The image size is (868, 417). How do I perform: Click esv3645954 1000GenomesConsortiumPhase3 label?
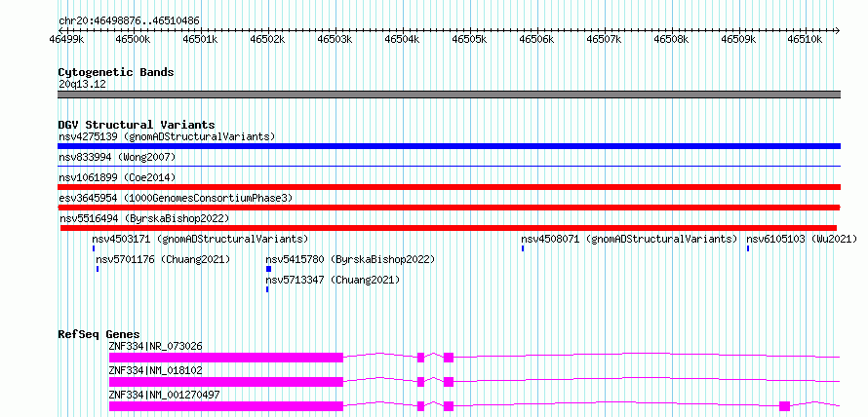pos(176,198)
